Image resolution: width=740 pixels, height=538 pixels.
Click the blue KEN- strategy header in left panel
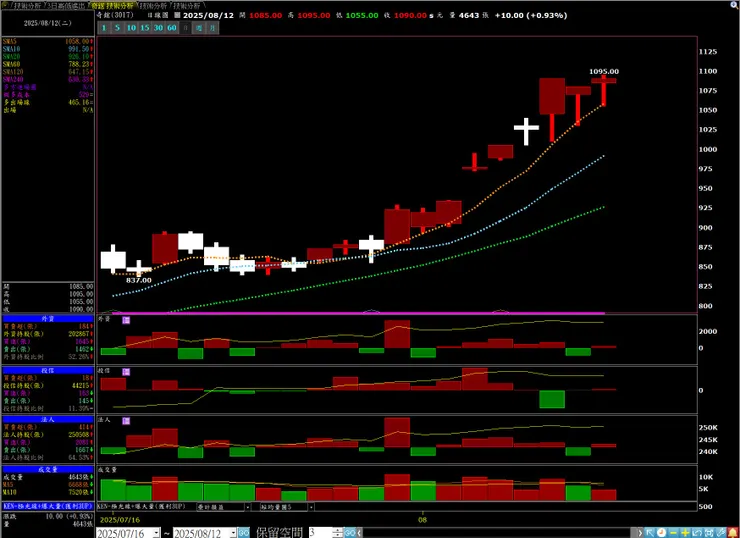(48, 506)
